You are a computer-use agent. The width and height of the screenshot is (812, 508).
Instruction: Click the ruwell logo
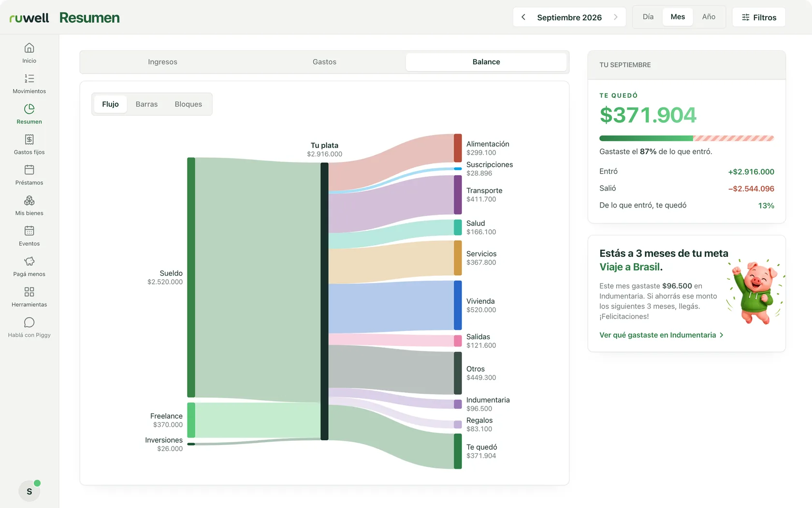tap(29, 18)
